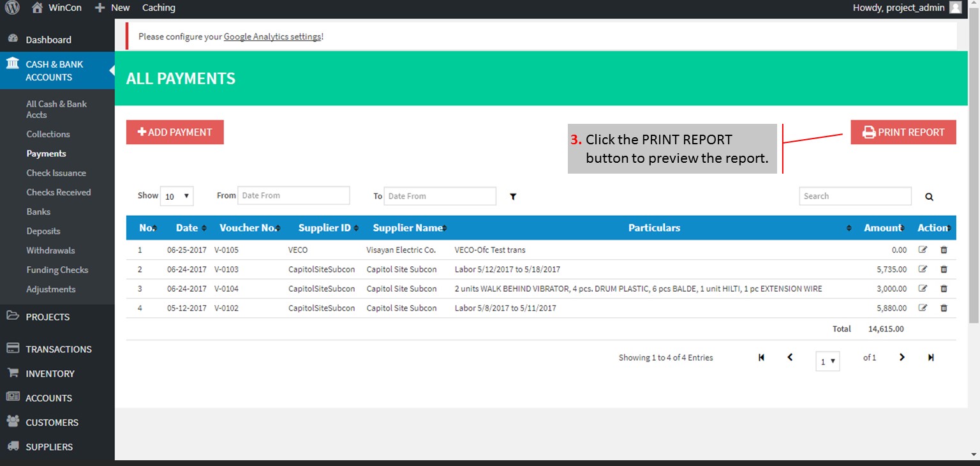
Task: Click the date filter funnel icon
Action: pos(513,197)
